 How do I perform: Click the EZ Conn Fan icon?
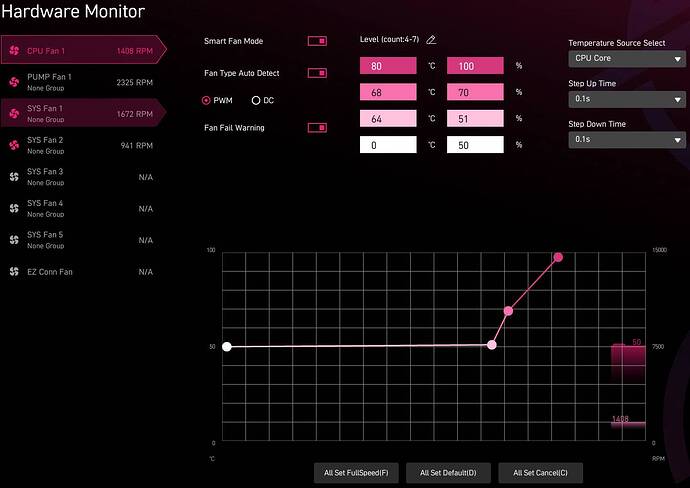point(14,272)
